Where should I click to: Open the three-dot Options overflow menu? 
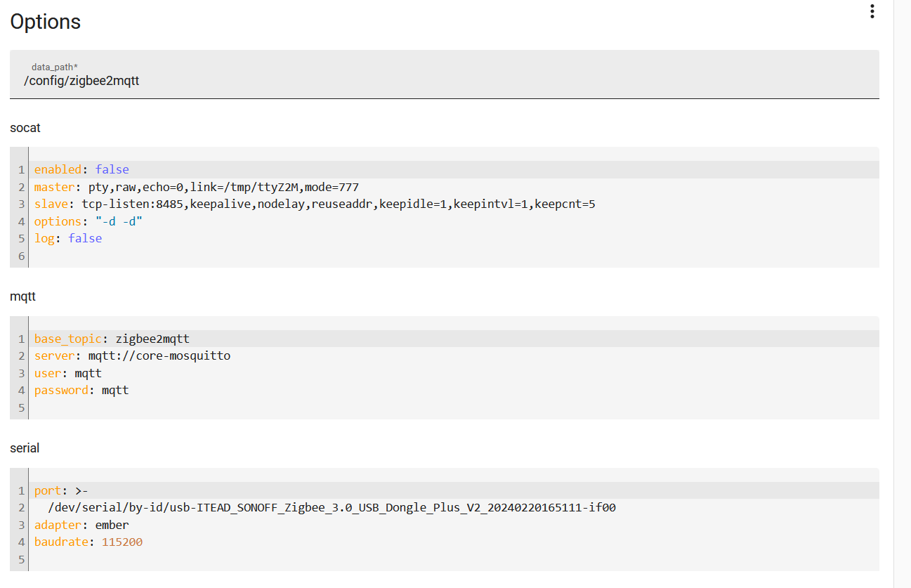(x=872, y=11)
